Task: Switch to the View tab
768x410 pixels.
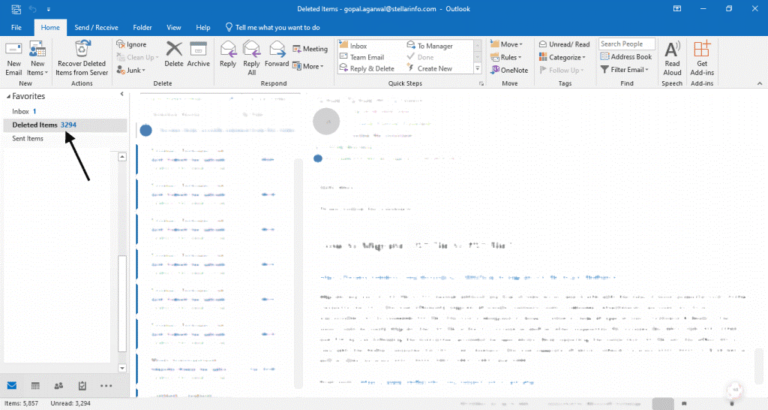Action: point(173,27)
